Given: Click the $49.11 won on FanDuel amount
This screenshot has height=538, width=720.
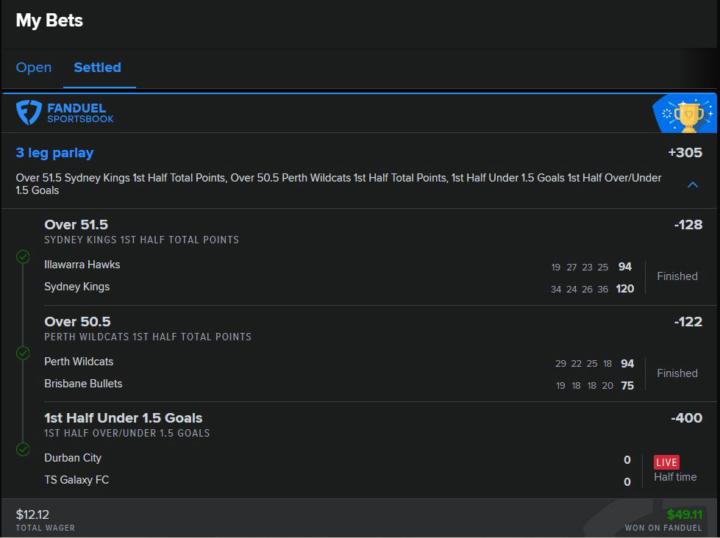Looking at the screenshot, I should [x=685, y=515].
